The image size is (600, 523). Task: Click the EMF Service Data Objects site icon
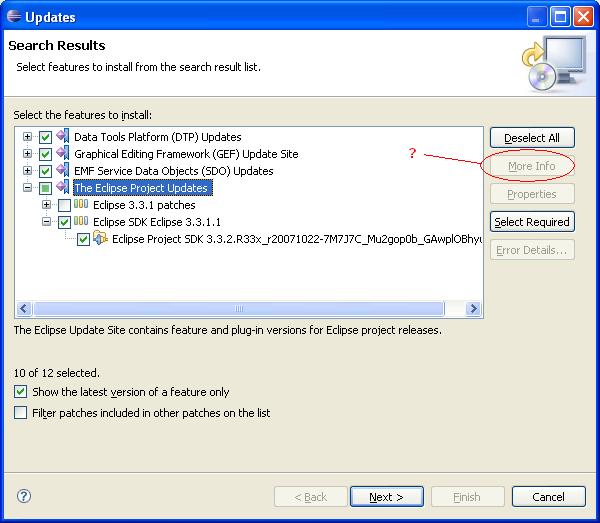[63, 170]
